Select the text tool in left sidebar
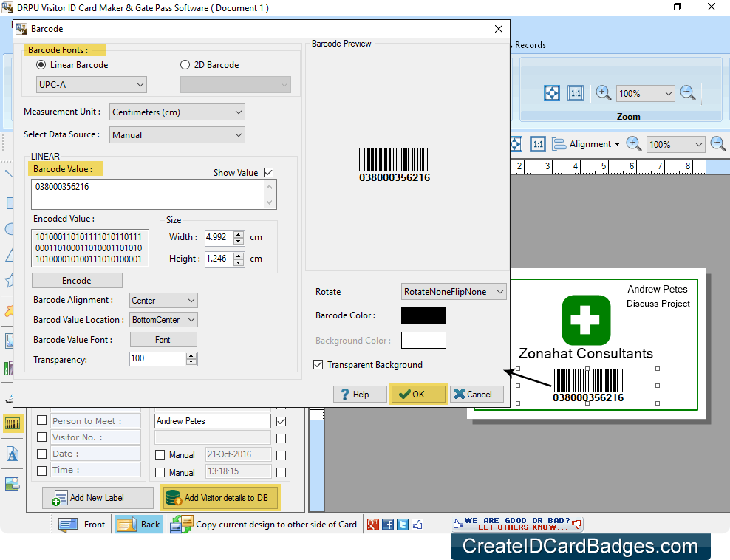Screen dimensions: 730x560 (x=12, y=454)
